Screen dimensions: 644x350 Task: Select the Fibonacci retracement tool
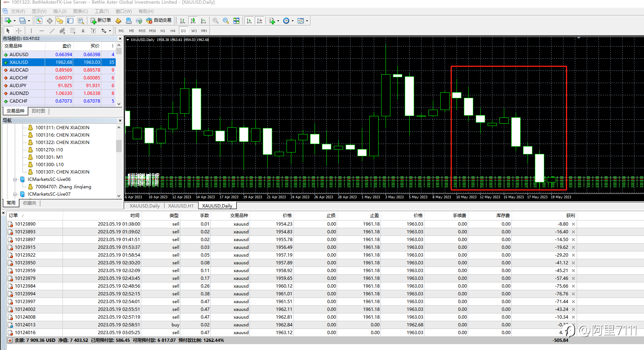click(x=72, y=31)
